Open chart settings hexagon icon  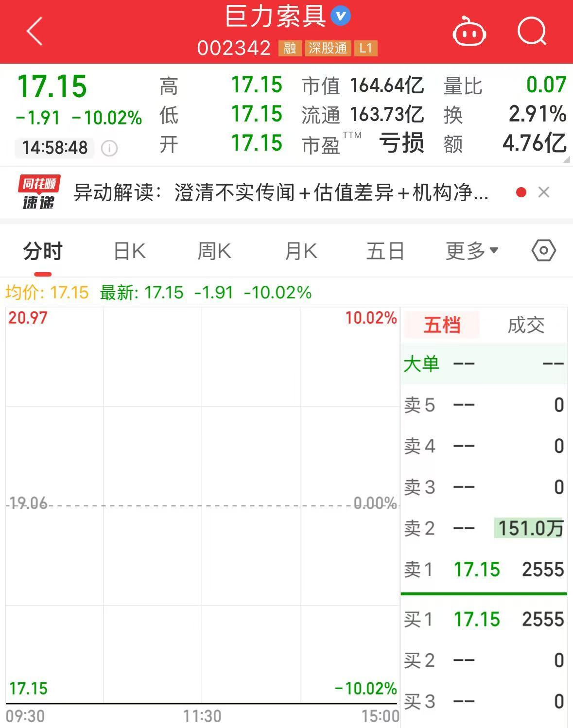click(x=543, y=251)
